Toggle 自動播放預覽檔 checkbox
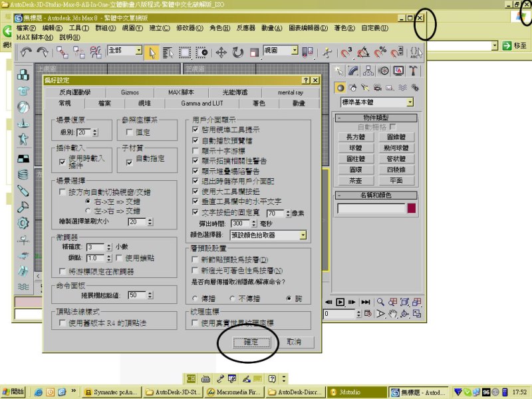The image size is (532, 399). [x=195, y=140]
